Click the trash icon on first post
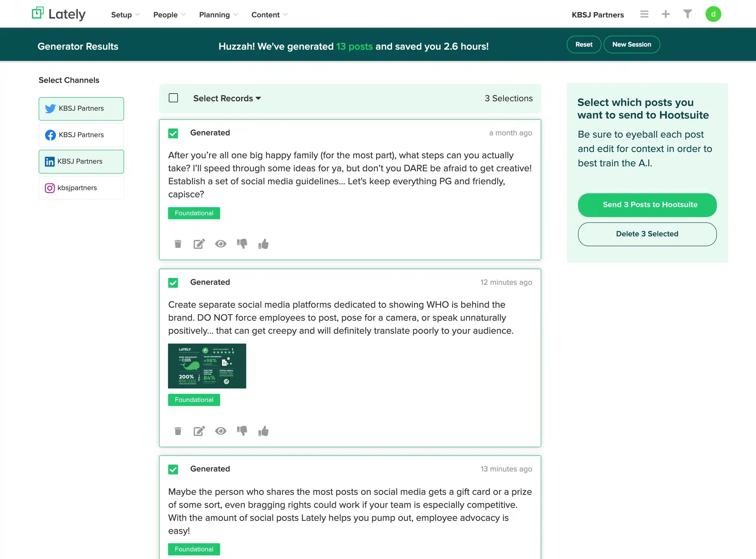This screenshot has height=559, width=756. 178,244
